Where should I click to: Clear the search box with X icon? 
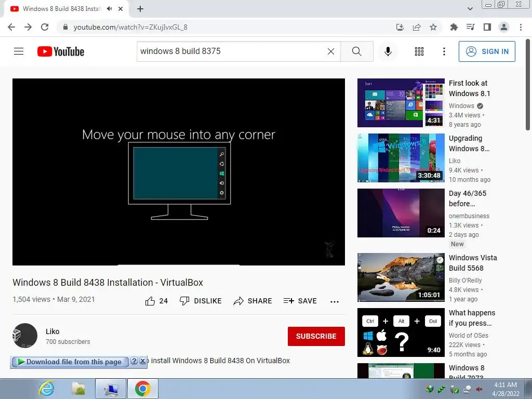331,51
